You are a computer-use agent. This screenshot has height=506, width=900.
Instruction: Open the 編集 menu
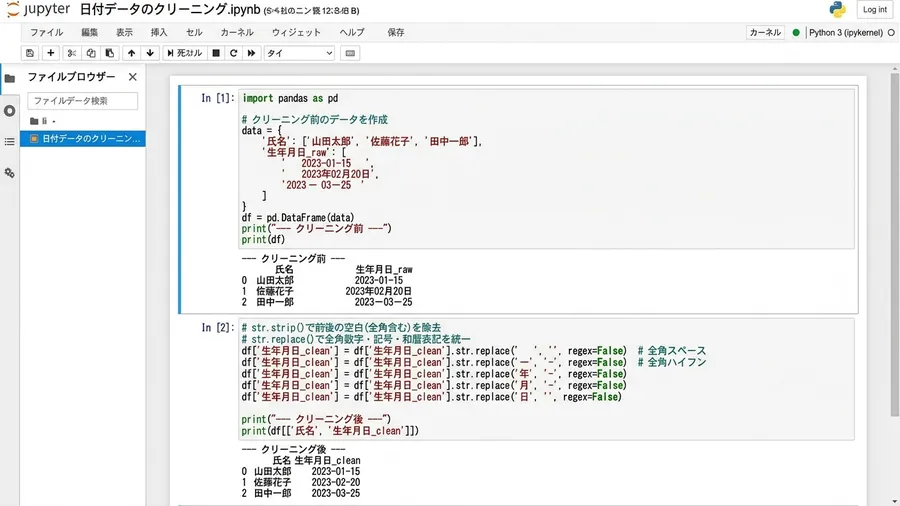(90, 32)
